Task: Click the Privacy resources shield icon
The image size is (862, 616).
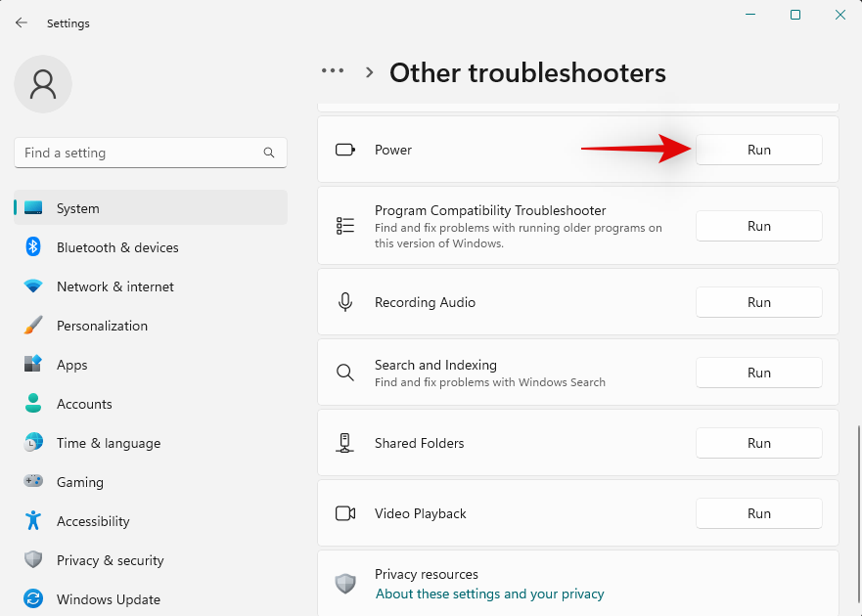Action: click(345, 584)
